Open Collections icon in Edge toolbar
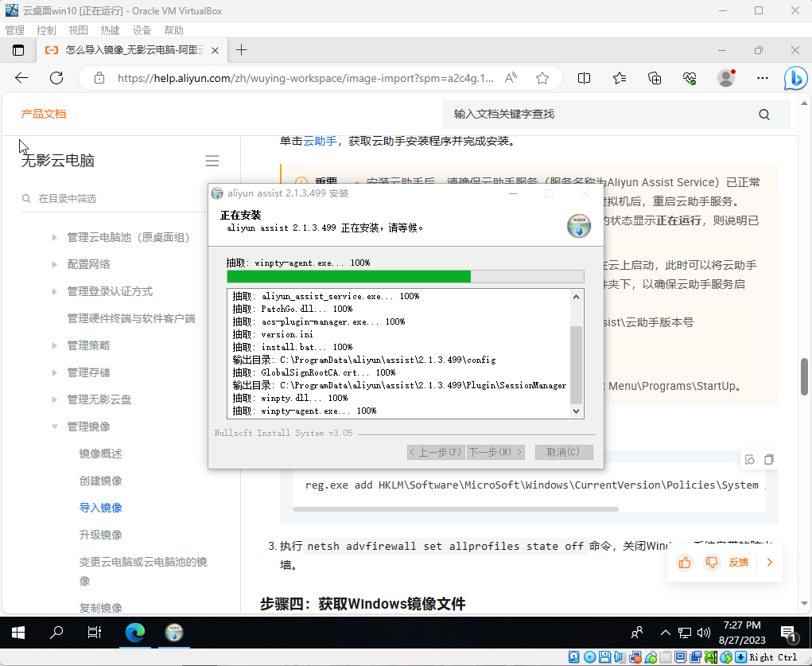The image size is (812, 666). (x=655, y=78)
